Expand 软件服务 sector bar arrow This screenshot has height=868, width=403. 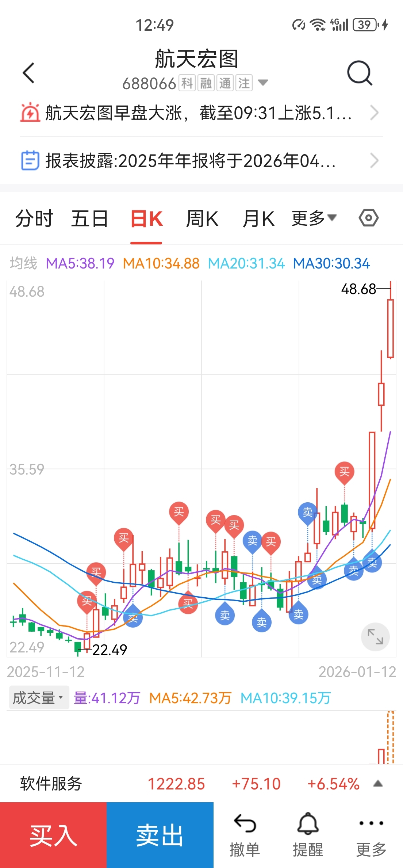tap(378, 784)
